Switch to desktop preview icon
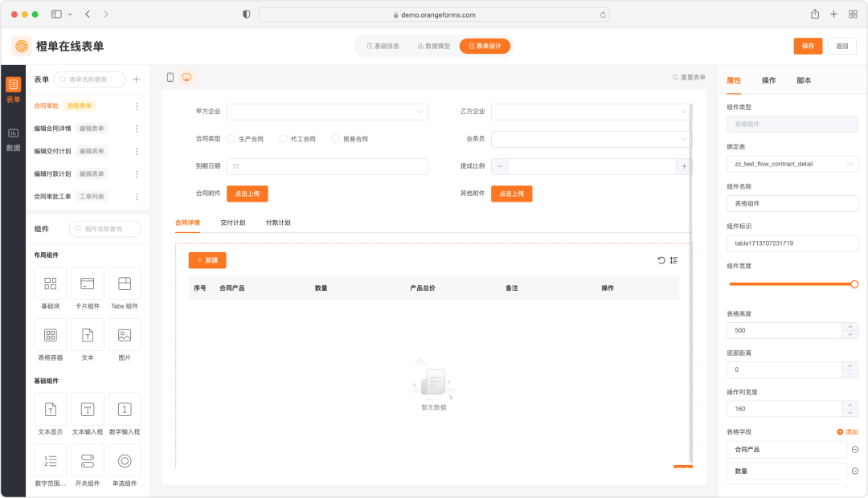The width and height of the screenshot is (868, 498). pos(187,77)
